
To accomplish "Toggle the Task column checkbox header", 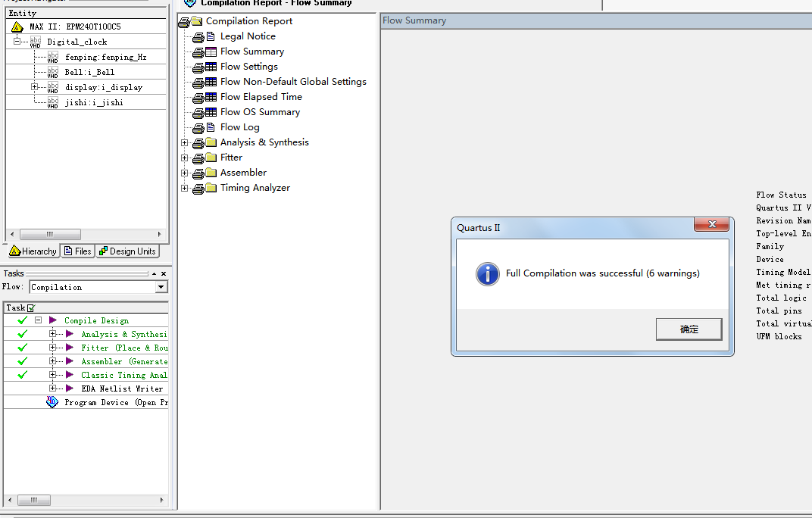I will click(x=30, y=307).
